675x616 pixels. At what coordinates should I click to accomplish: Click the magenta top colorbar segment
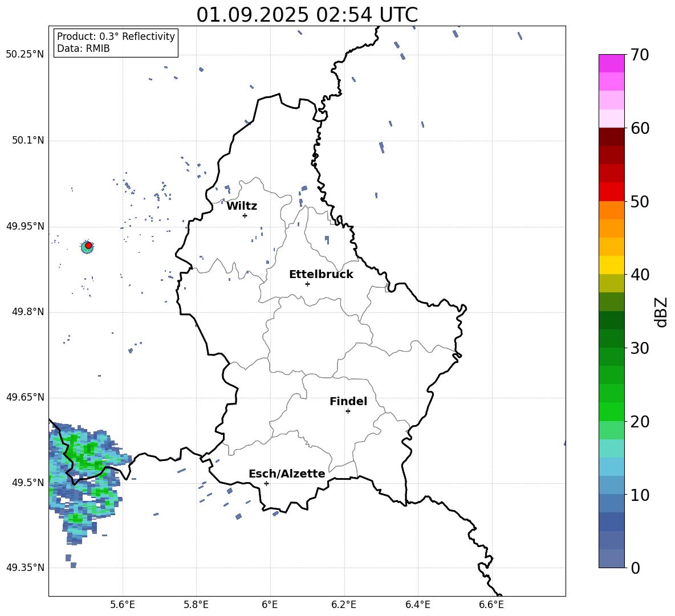pyautogui.click(x=611, y=63)
